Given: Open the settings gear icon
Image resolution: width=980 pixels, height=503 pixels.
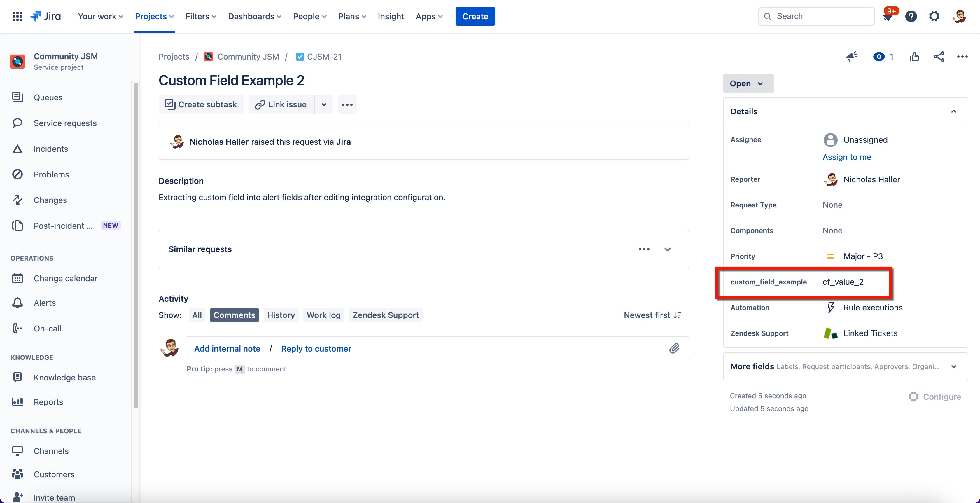Looking at the screenshot, I should tap(934, 16).
